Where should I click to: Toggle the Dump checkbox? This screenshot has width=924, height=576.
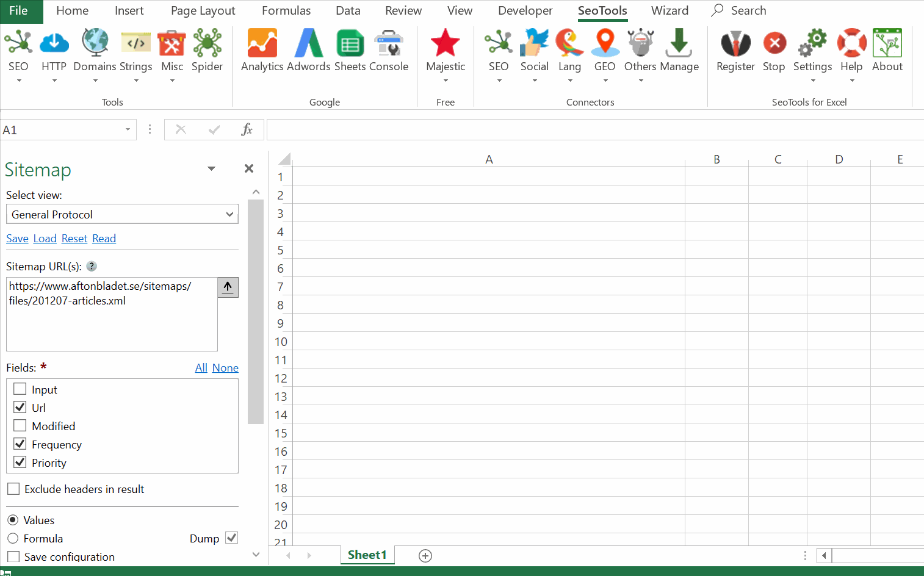(x=231, y=538)
